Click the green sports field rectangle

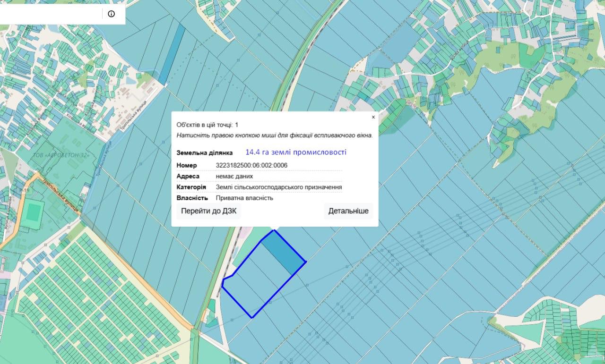coord(33,212)
